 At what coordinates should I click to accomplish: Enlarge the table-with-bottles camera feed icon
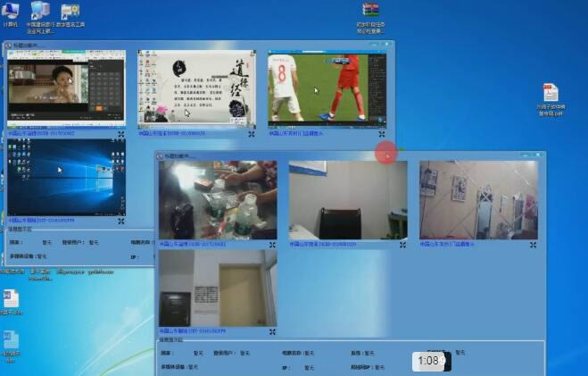coord(272,244)
